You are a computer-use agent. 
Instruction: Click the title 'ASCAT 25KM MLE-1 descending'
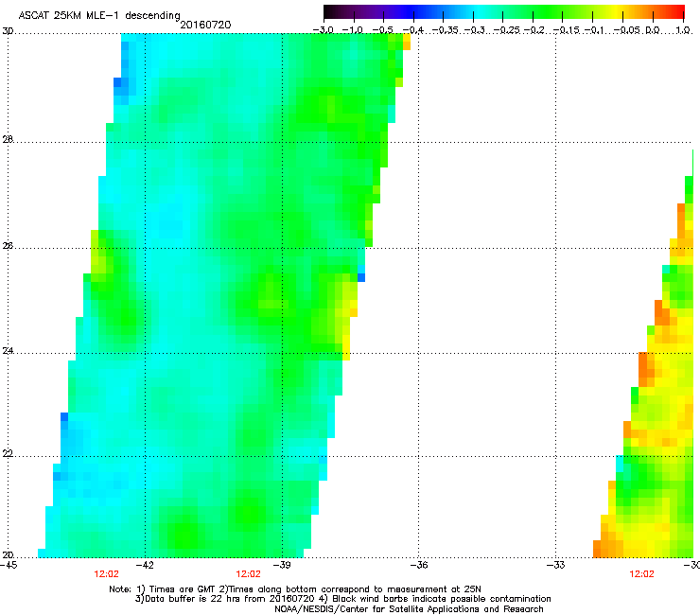99,15
